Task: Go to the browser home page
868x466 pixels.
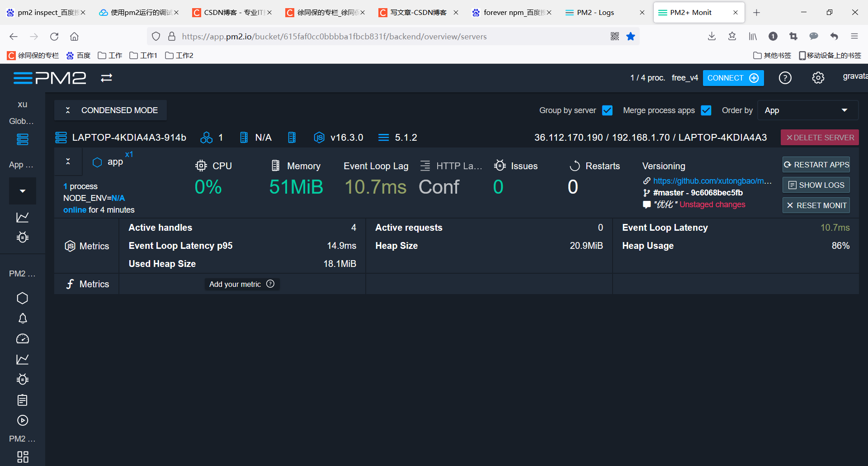Action: click(x=75, y=36)
